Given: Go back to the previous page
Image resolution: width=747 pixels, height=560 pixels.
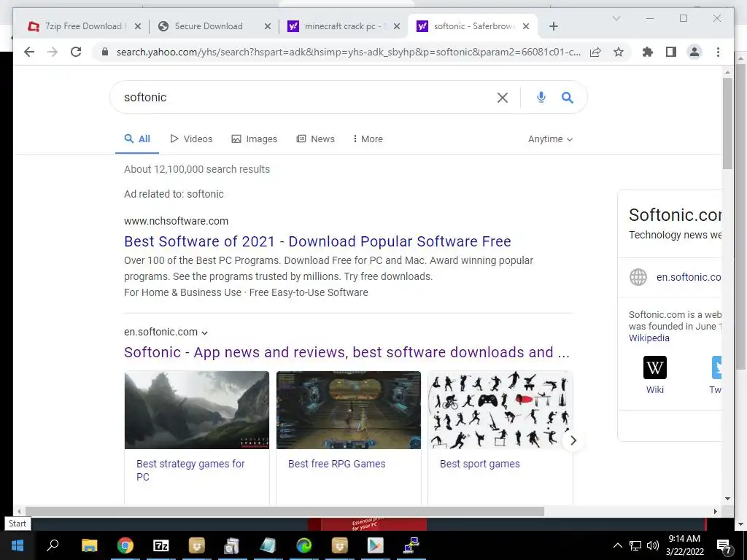Looking at the screenshot, I should [x=29, y=52].
